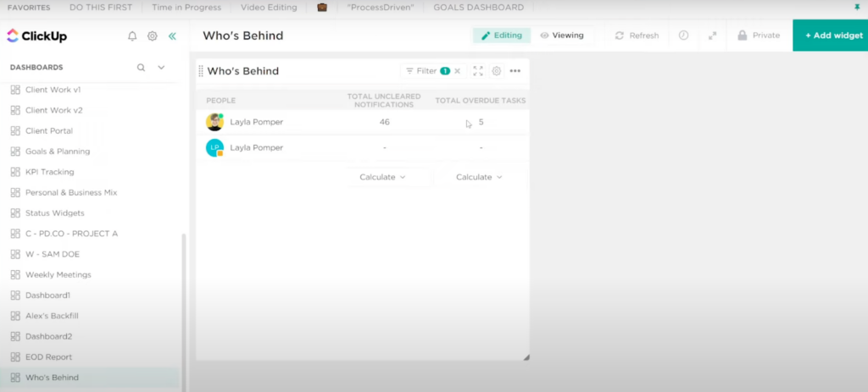
Task: Open the widget settings gear
Action: pyautogui.click(x=497, y=71)
